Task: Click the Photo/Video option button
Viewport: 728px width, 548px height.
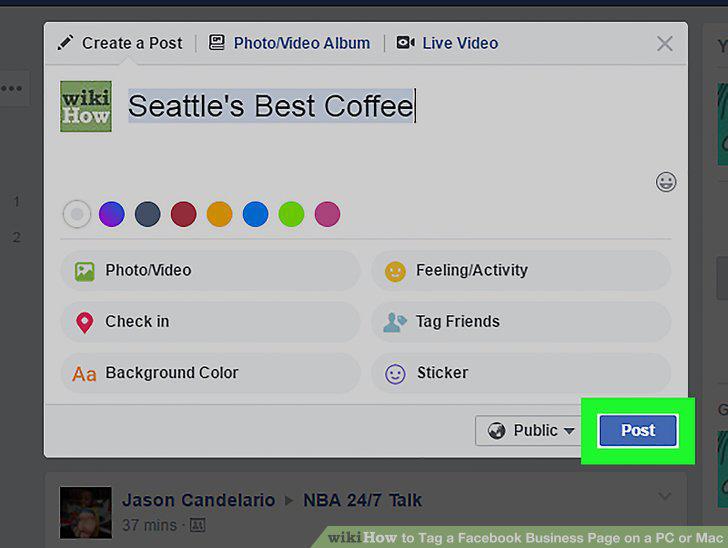Action: 210,271
